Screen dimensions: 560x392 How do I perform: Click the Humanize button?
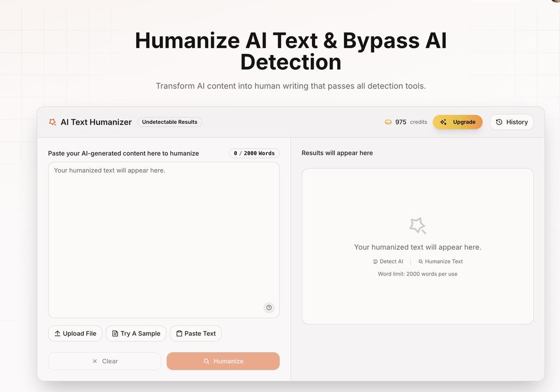point(223,361)
